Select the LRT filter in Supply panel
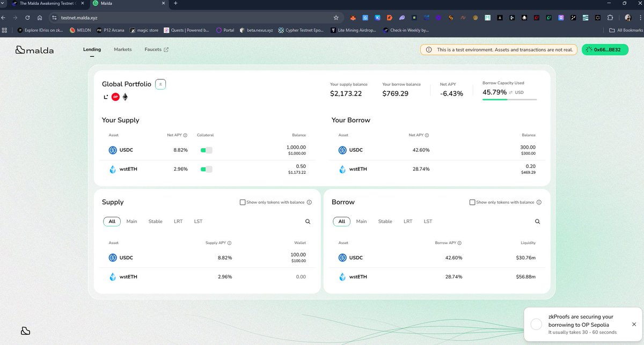This screenshot has width=644, height=345. click(178, 222)
